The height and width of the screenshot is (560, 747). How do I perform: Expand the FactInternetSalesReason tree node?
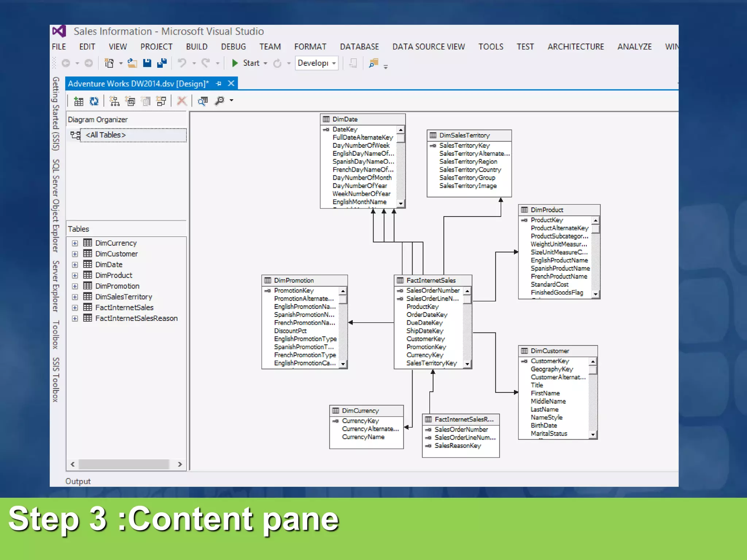point(75,319)
